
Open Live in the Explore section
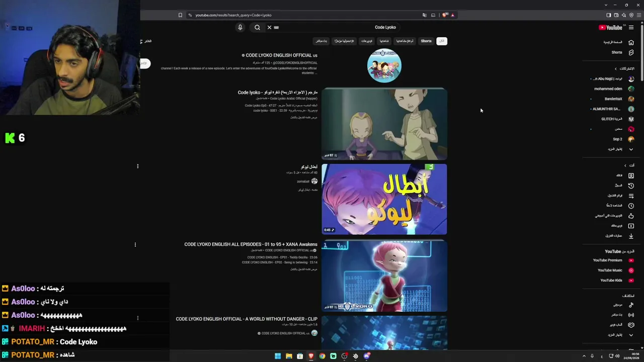[624, 315]
